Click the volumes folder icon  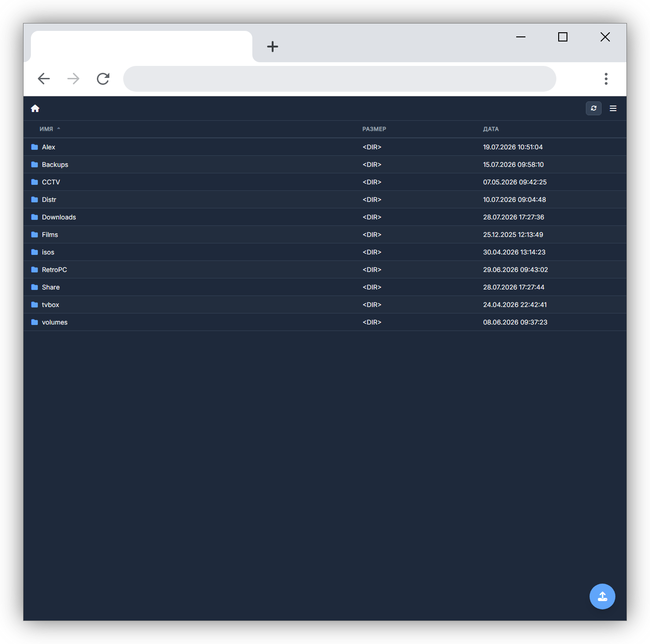click(x=35, y=322)
